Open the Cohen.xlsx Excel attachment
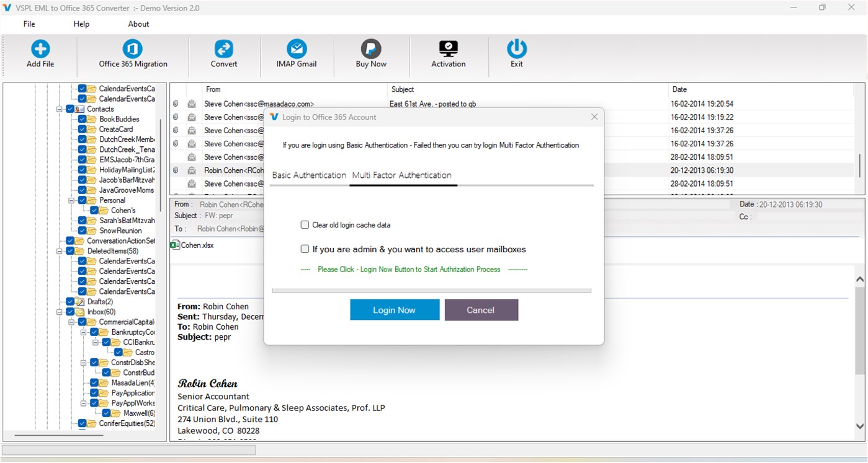This screenshot has width=868, height=463. (x=193, y=245)
